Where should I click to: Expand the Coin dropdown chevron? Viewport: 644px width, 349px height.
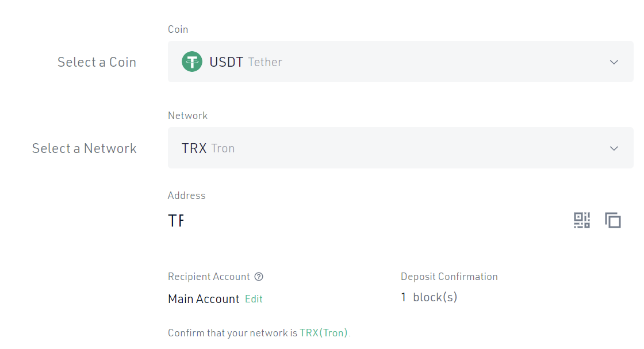[614, 62]
